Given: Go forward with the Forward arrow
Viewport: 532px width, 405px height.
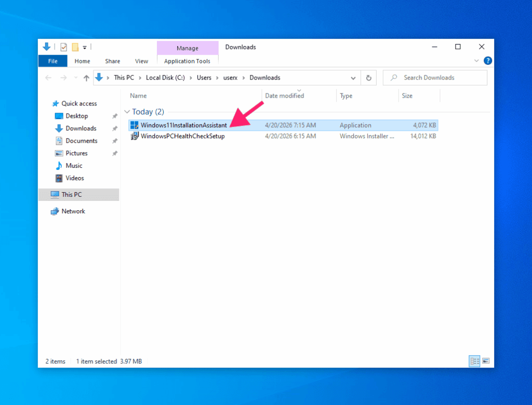Looking at the screenshot, I should point(63,78).
